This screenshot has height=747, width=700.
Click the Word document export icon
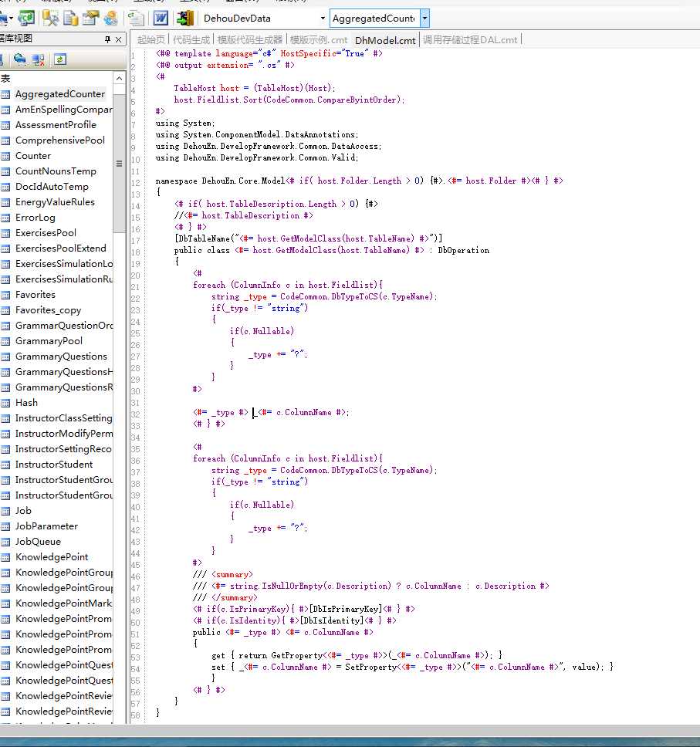(x=161, y=18)
